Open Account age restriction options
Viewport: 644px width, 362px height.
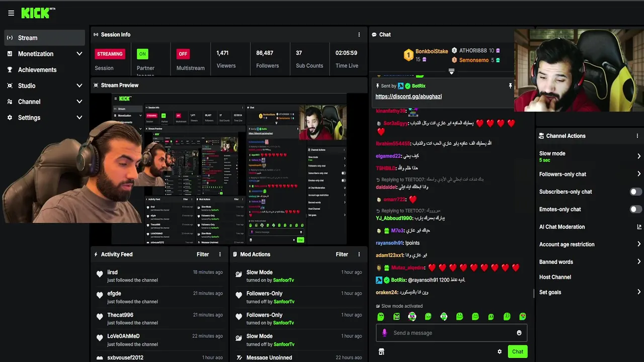(x=639, y=244)
